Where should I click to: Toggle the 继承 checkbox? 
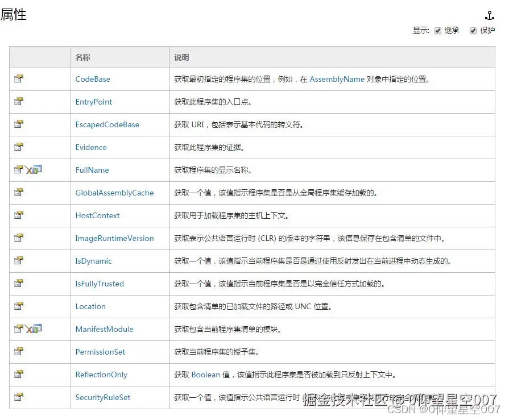pos(438,31)
